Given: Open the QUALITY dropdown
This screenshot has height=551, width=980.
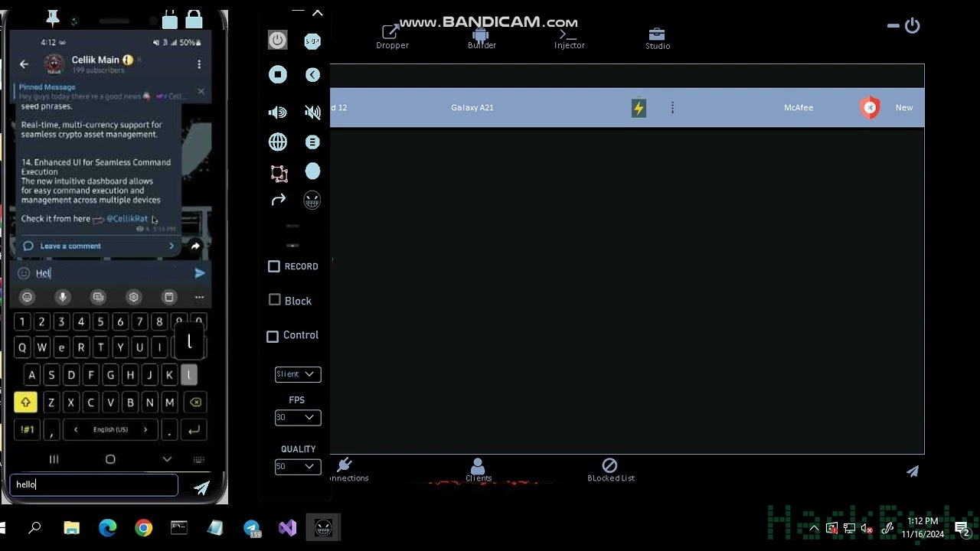Looking at the screenshot, I should 297,466.
